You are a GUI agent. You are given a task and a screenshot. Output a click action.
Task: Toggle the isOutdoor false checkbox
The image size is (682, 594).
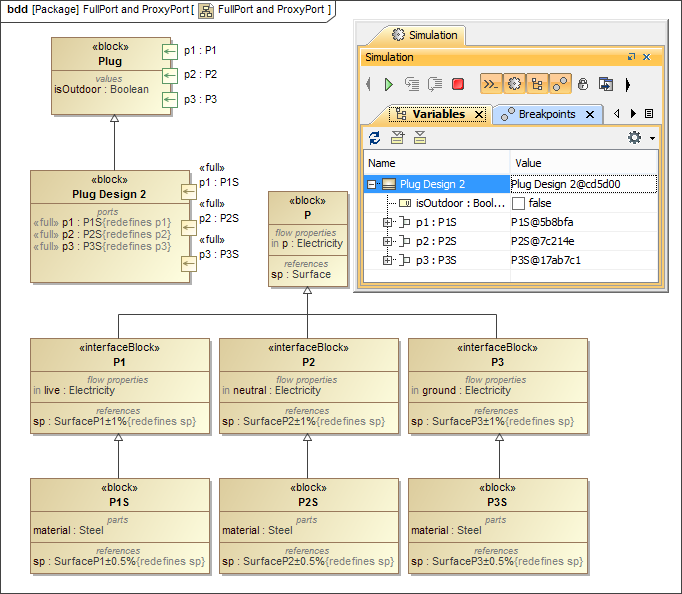(x=518, y=203)
